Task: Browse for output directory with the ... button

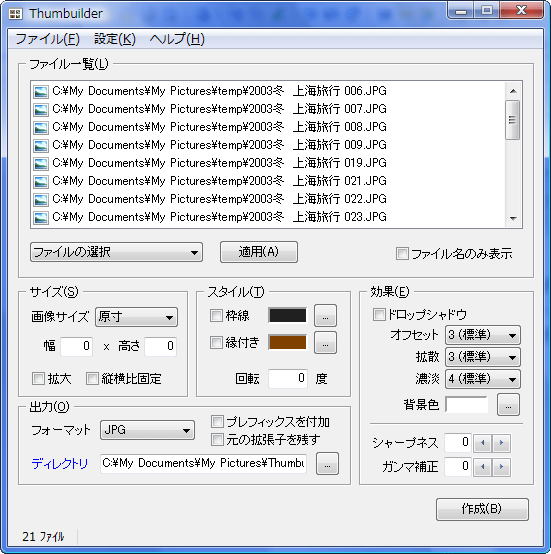Action: coord(327,463)
